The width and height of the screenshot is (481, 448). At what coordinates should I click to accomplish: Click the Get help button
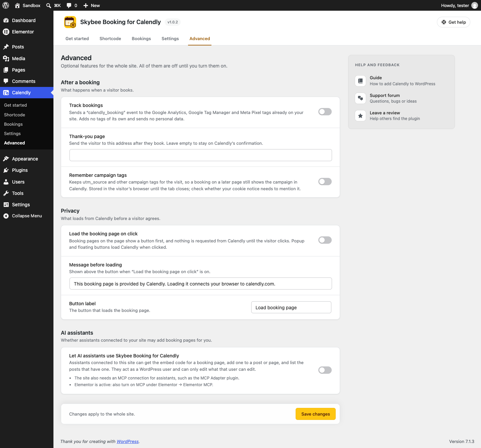point(454,22)
